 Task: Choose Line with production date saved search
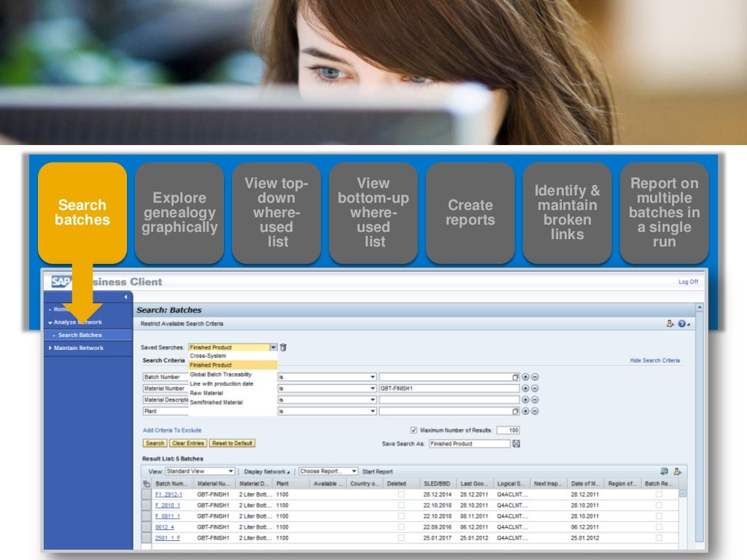coord(222,384)
